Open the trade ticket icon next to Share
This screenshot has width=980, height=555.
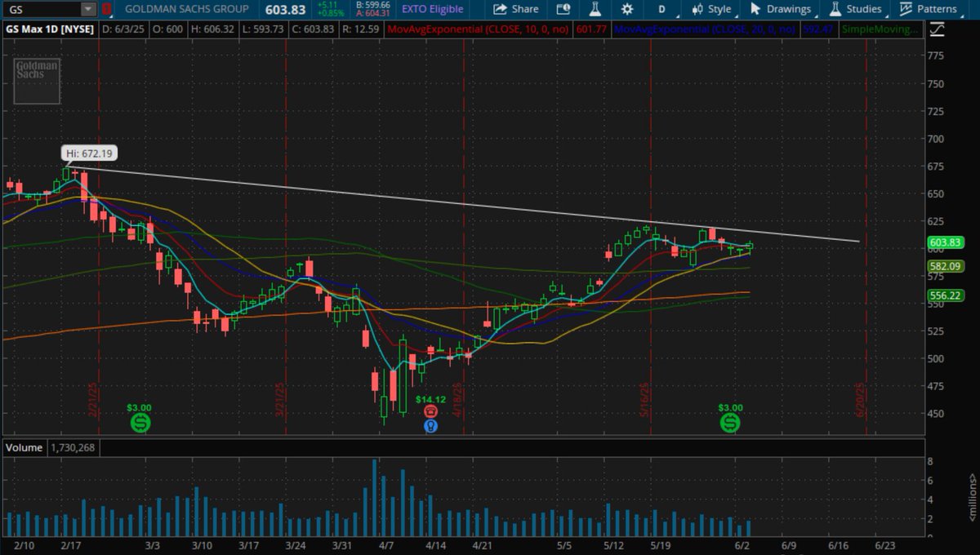point(563,9)
